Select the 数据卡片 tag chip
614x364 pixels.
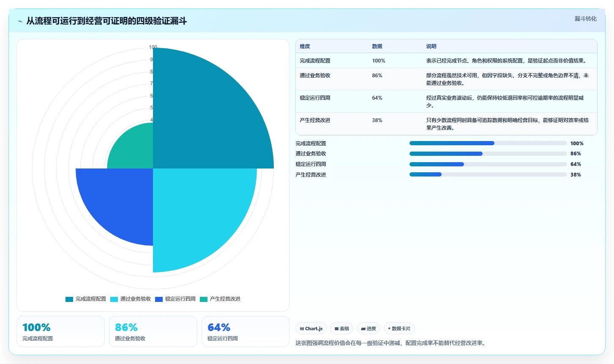(x=399, y=329)
